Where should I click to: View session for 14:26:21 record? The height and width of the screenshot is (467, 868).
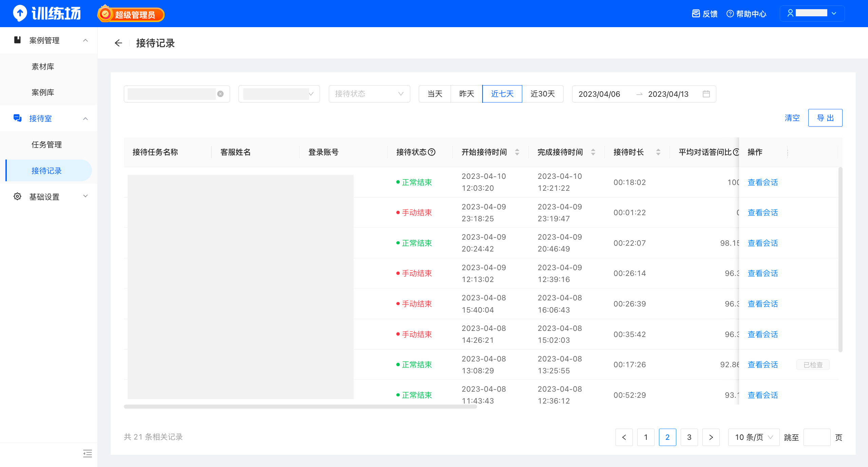click(762, 334)
